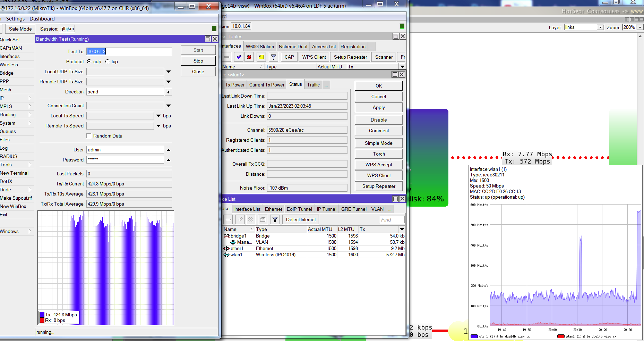Screen dimensions: 644x341
Task: Click the filter funnel icon in Wireless Tables
Action: coord(274,57)
